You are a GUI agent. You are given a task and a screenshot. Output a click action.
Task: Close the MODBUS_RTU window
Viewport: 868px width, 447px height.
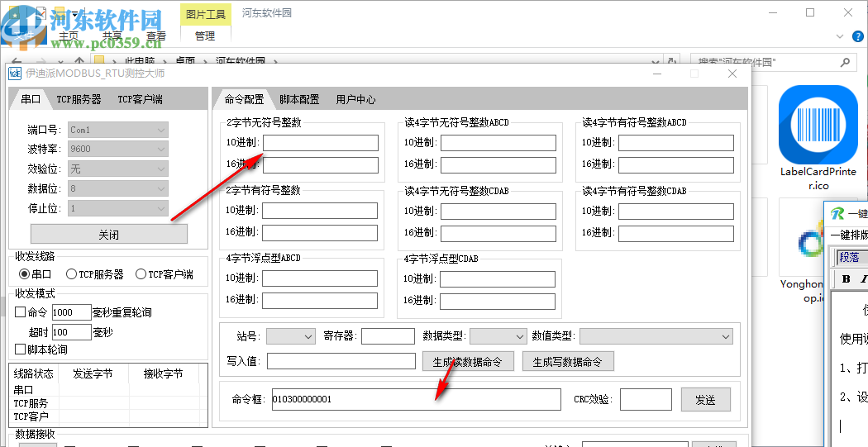732,74
